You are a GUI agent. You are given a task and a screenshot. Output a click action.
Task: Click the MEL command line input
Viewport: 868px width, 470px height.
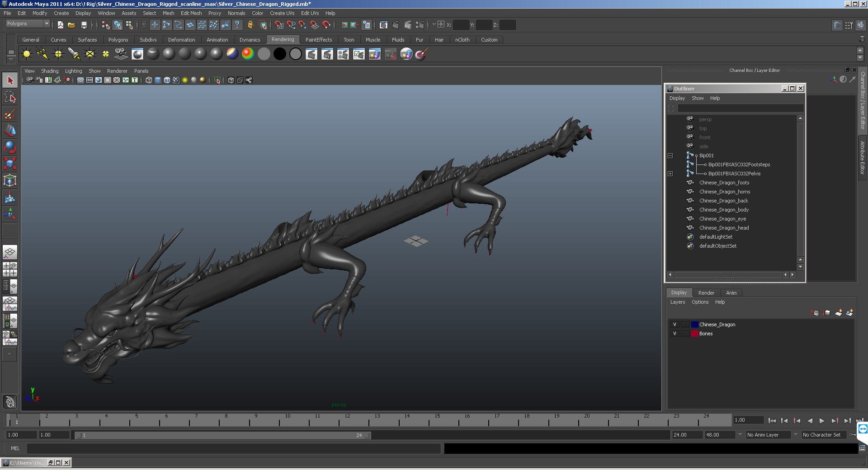pyautogui.click(x=233, y=448)
